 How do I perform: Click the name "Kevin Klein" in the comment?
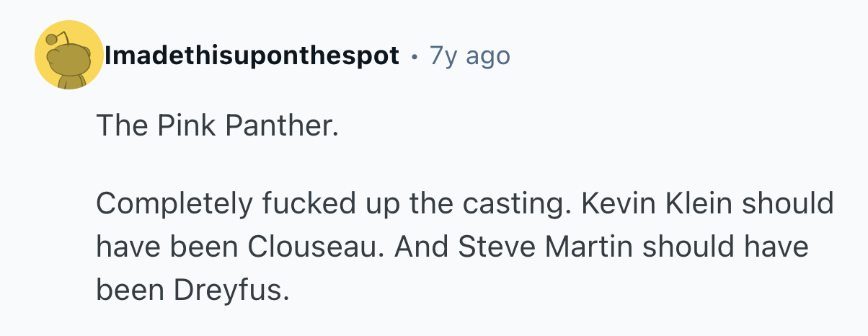(x=636, y=203)
